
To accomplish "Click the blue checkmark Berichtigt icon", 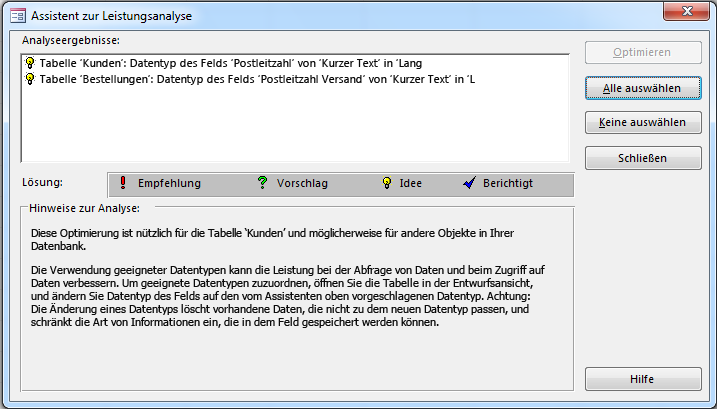I will (x=468, y=183).
